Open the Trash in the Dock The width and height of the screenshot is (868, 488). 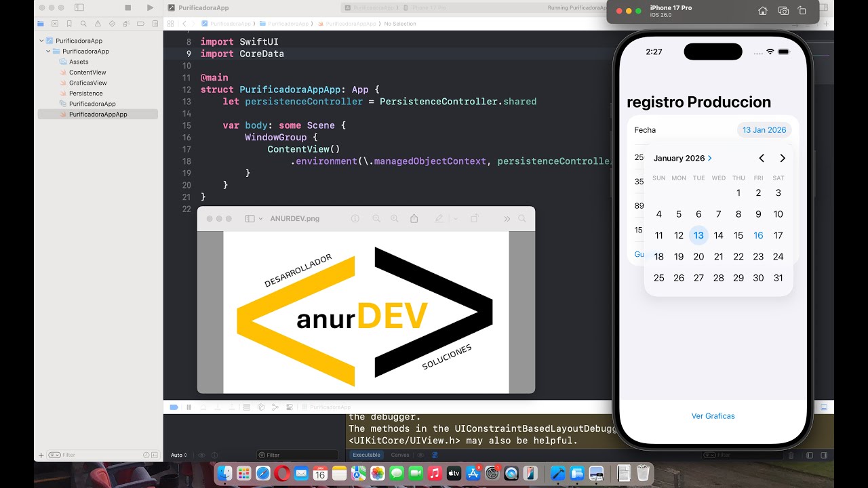644,473
